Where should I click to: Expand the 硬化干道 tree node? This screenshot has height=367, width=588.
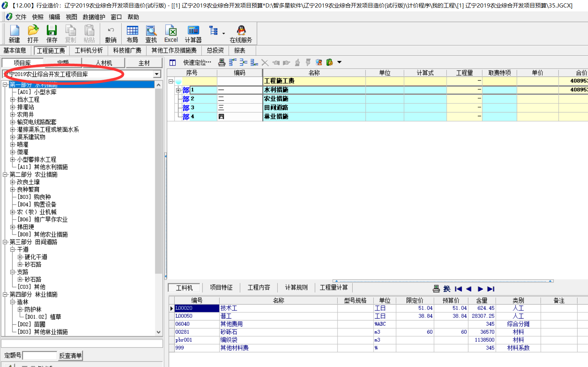[x=20, y=257]
